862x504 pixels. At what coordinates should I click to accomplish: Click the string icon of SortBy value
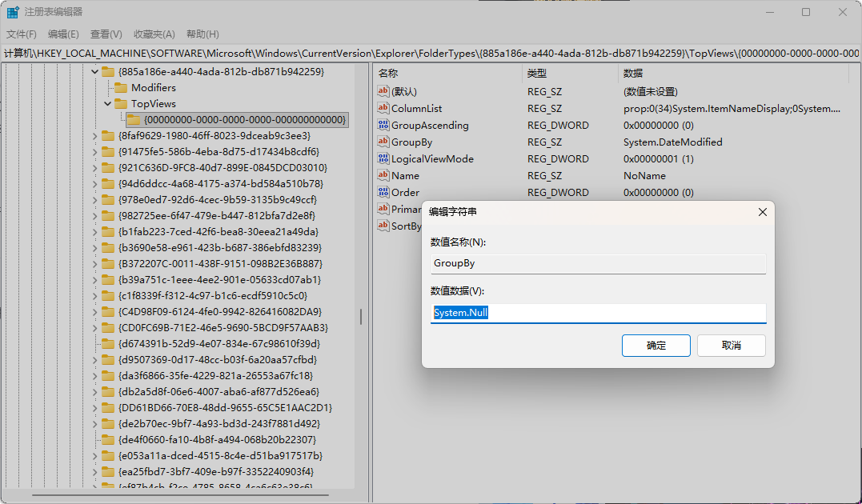(x=383, y=226)
